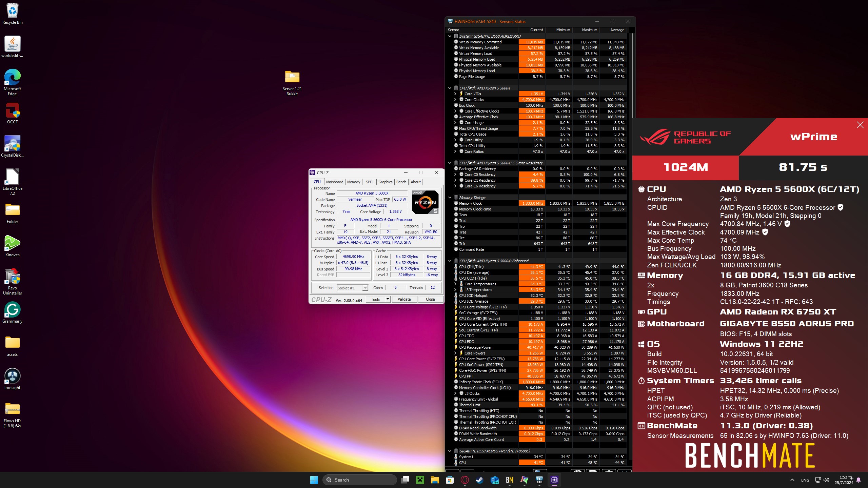
Task: Open Task View in the taskbar
Action: click(x=405, y=480)
